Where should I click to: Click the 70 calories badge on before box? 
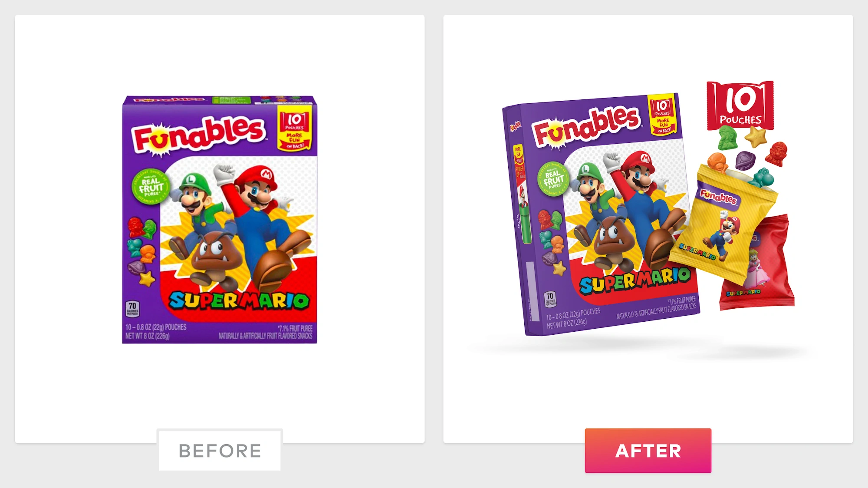coord(132,309)
